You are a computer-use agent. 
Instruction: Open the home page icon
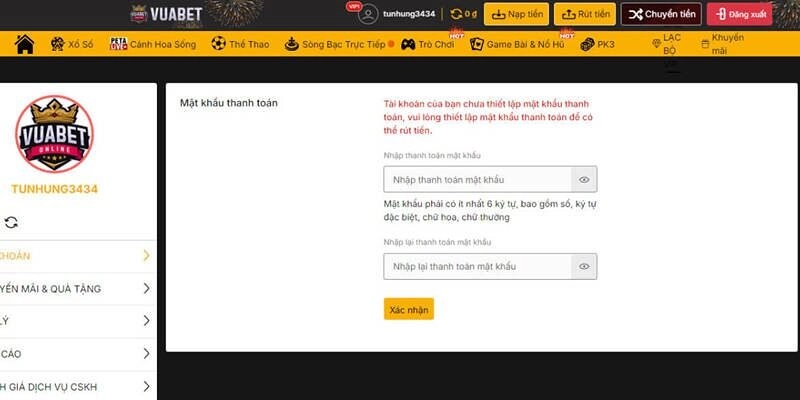click(x=24, y=44)
